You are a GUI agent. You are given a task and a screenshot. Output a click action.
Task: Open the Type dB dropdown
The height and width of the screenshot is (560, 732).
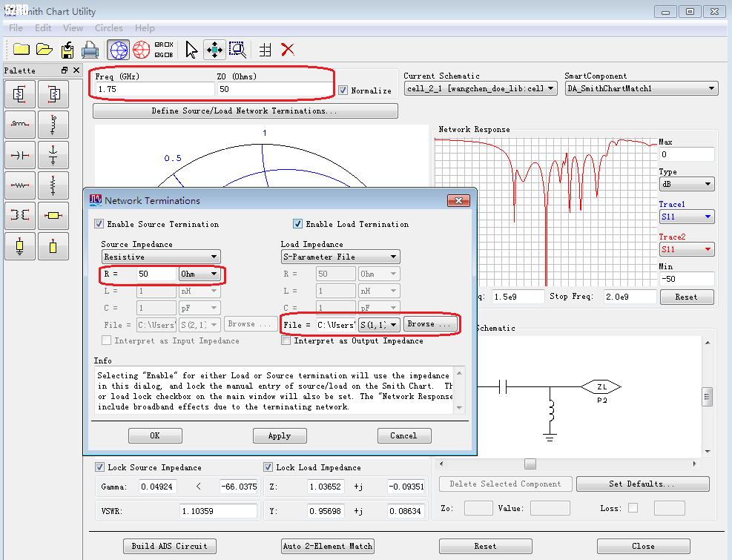click(686, 184)
